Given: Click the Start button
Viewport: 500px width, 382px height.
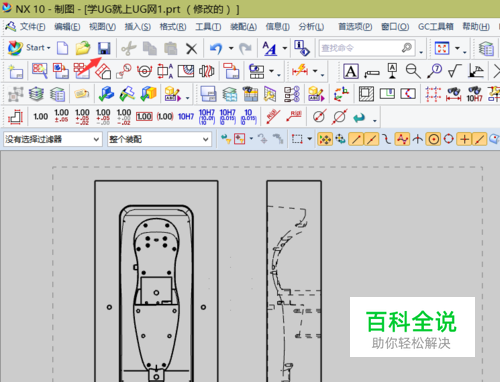Looking at the screenshot, I should (29, 48).
